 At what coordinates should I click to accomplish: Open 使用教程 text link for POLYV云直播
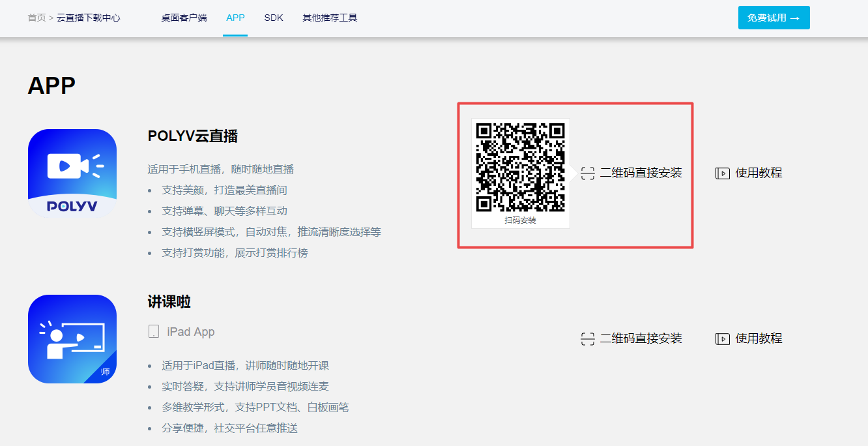pyautogui.click(x=759, y=173)
